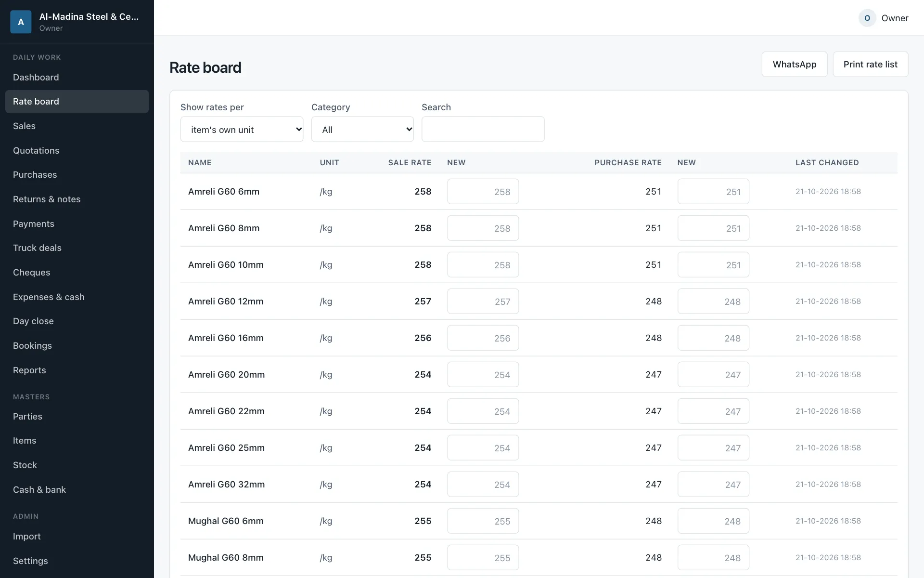Click the Mughal G60 8mm item name

click(226, 557)
